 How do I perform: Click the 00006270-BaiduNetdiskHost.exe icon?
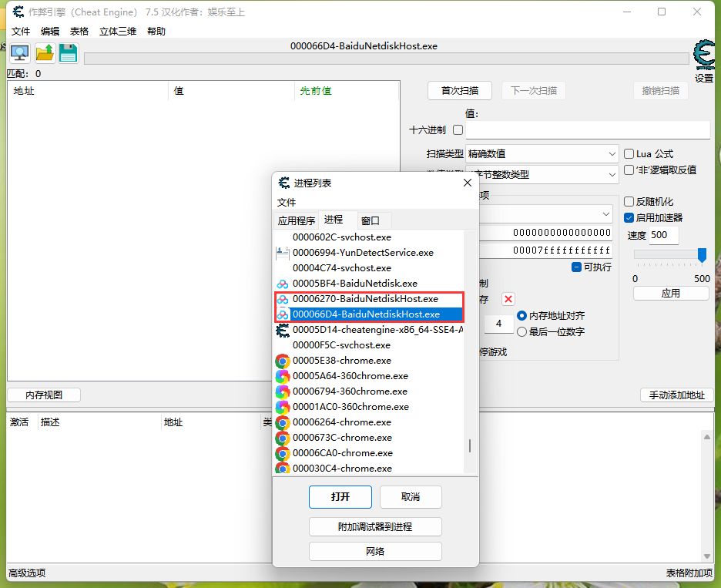coord(283,299)
